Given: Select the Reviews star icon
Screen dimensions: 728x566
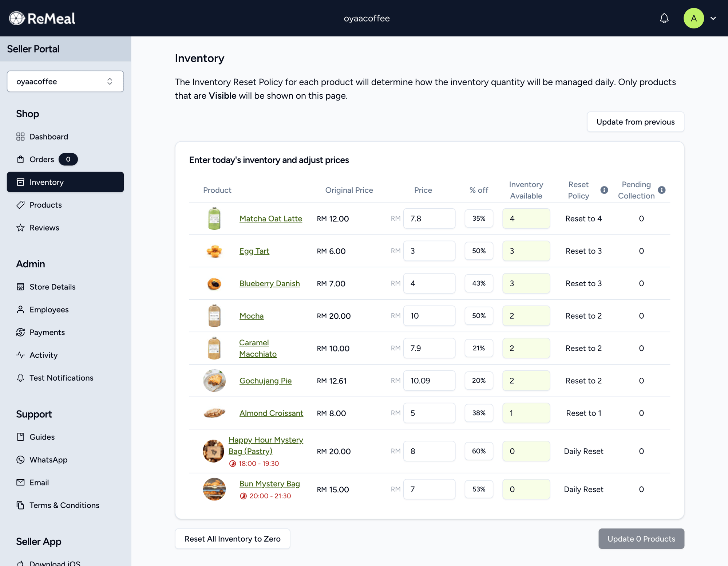Looking at the screenshot, I should 20,228.
